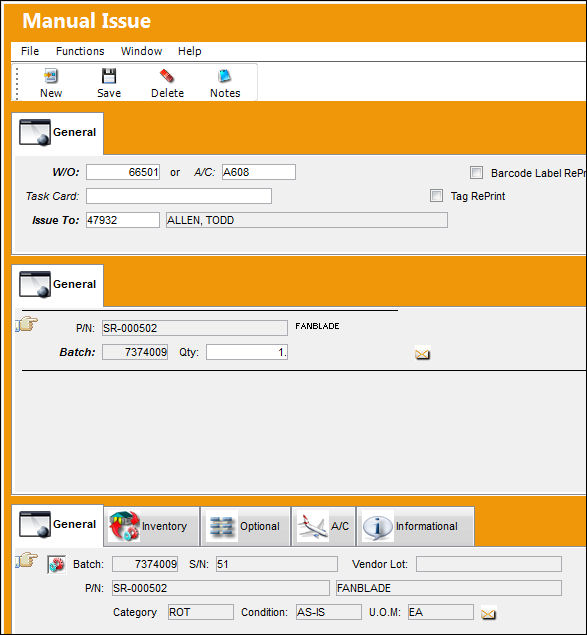Click the bold Batch: label in the middle section
Screen dimensions: 587x635
77,352
